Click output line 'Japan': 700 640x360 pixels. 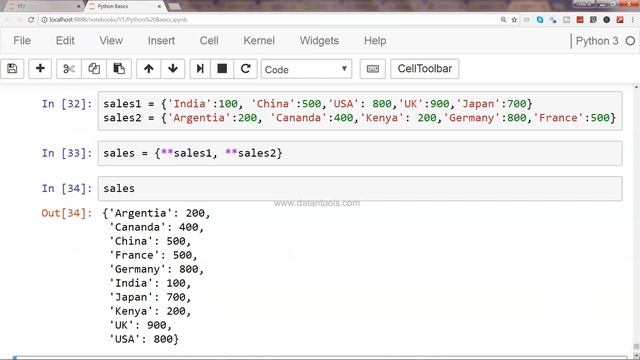coord(150,297)
